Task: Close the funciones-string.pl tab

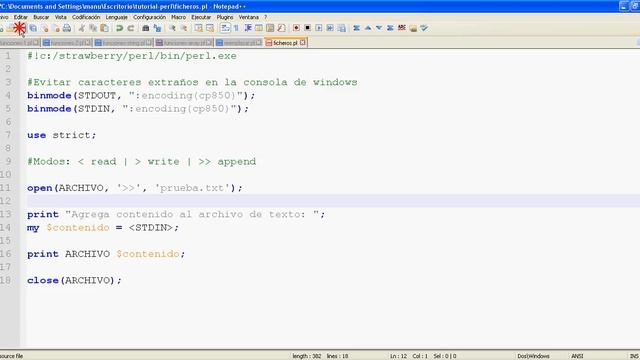Action: (x=148, y=42)
